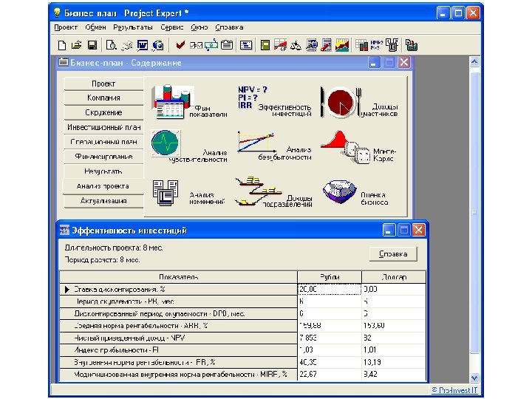Open the Результаты menu
The image size is (532, 399).
pyautogui.click(x=133, y=27)
